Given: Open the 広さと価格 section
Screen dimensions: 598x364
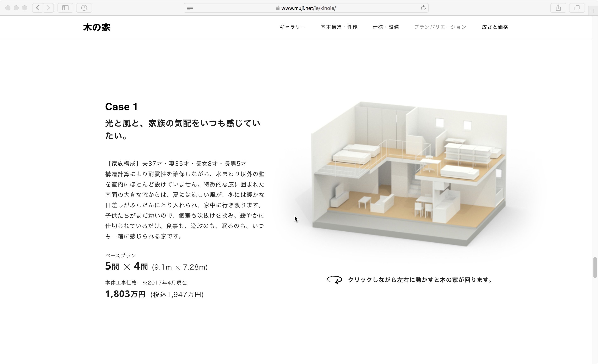Looking at the screenshot, I should (x=495, y=27).
